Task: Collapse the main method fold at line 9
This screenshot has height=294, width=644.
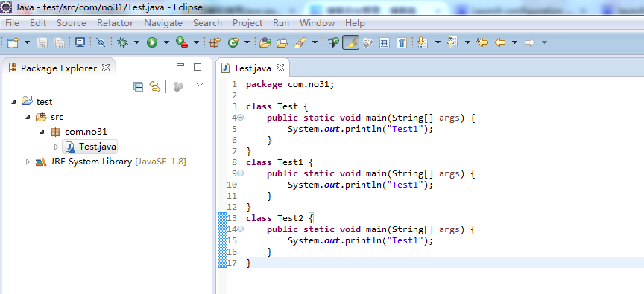Action: coord(241,173)
